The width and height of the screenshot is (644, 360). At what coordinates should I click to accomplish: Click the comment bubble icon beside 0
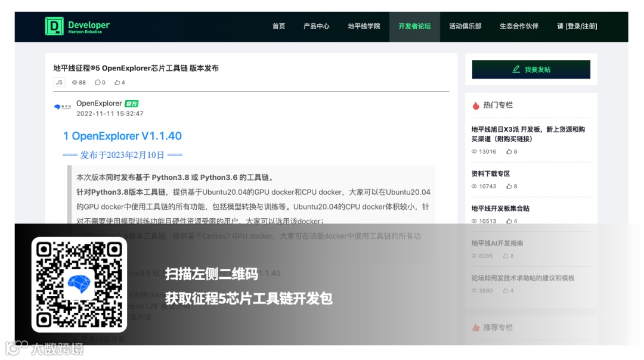click(x=97, y=82)
